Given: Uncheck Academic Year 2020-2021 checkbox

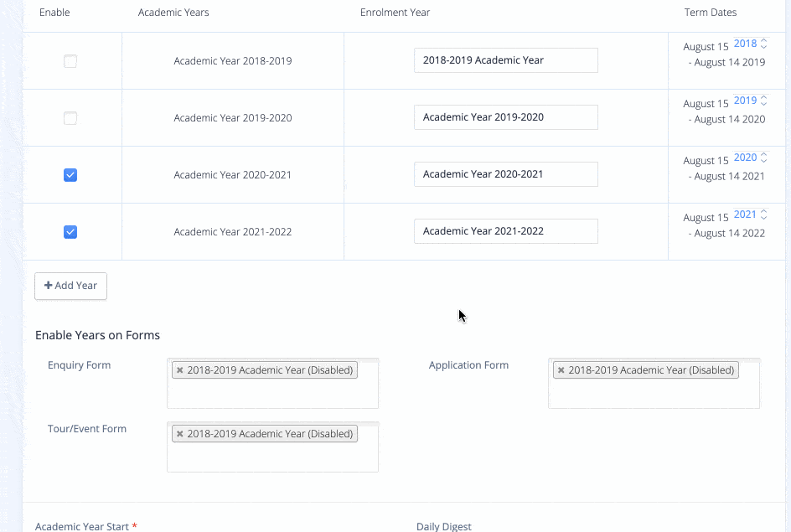Looking at the screenshot, I should [x=70, y=175].
